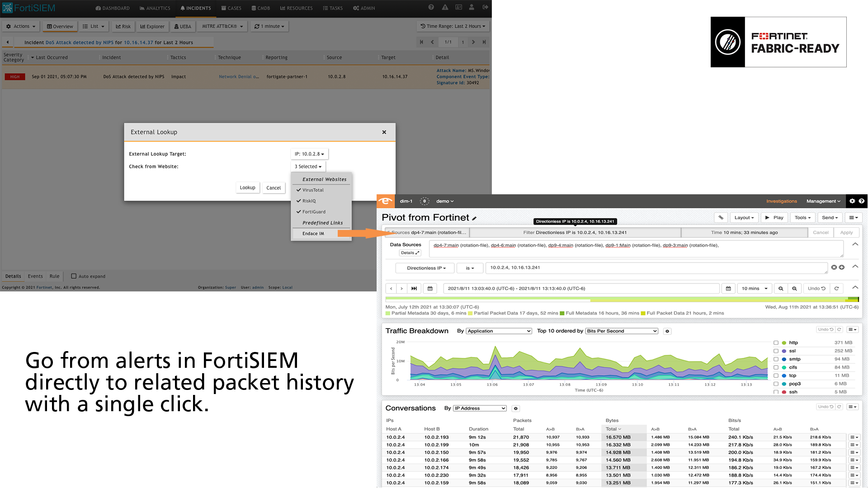Viewport: 868px width, 488px height.
Task: Click the Endace logo icon
Action: tap(385, 201)
